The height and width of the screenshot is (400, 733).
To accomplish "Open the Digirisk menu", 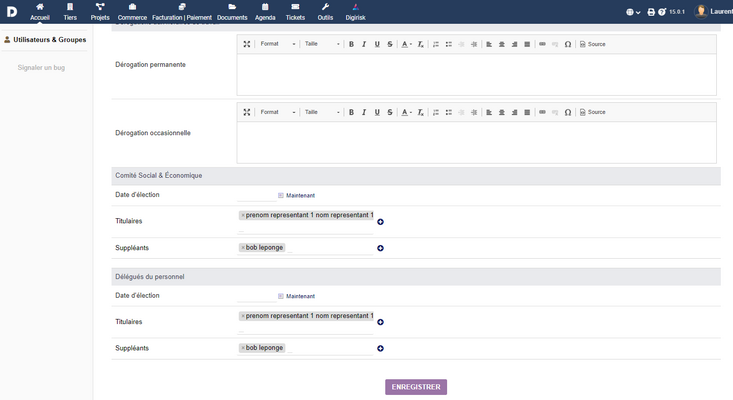I will coord(355,12).
